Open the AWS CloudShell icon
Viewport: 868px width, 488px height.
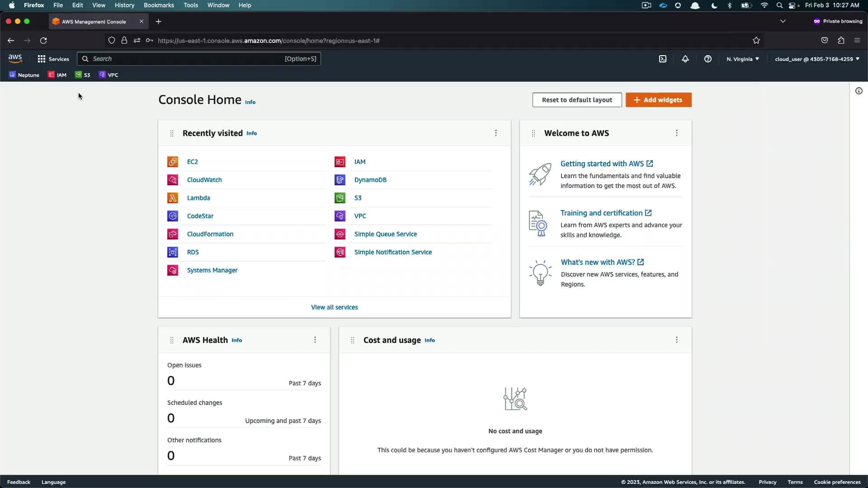(663, 59)
